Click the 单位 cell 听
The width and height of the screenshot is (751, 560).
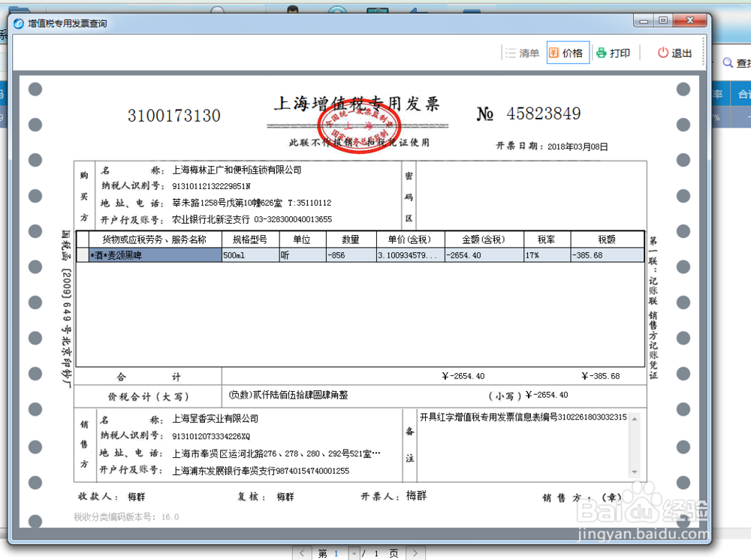(x=303, y=255)
